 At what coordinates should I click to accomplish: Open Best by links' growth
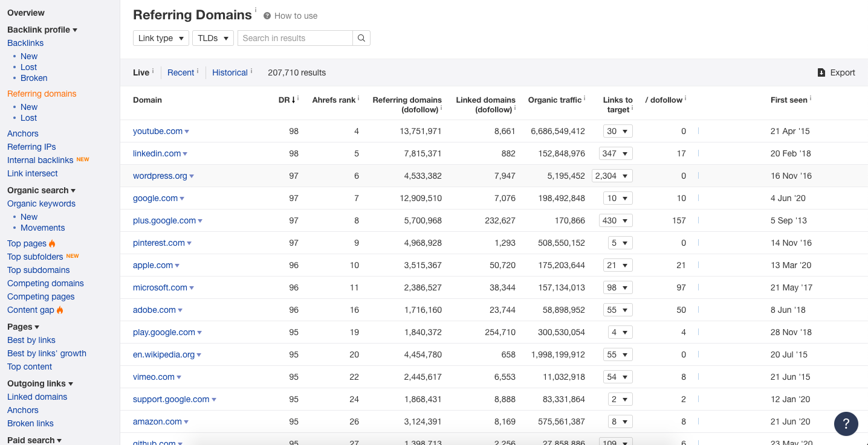47,353
